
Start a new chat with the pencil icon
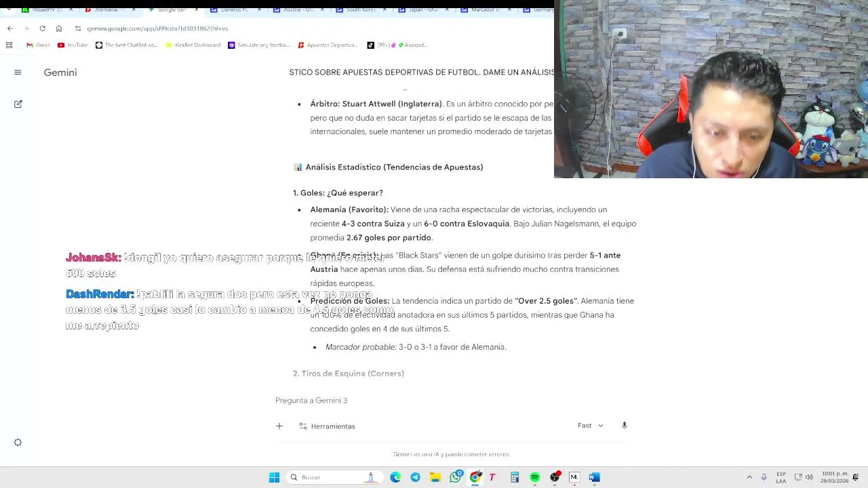coord(18,104)
